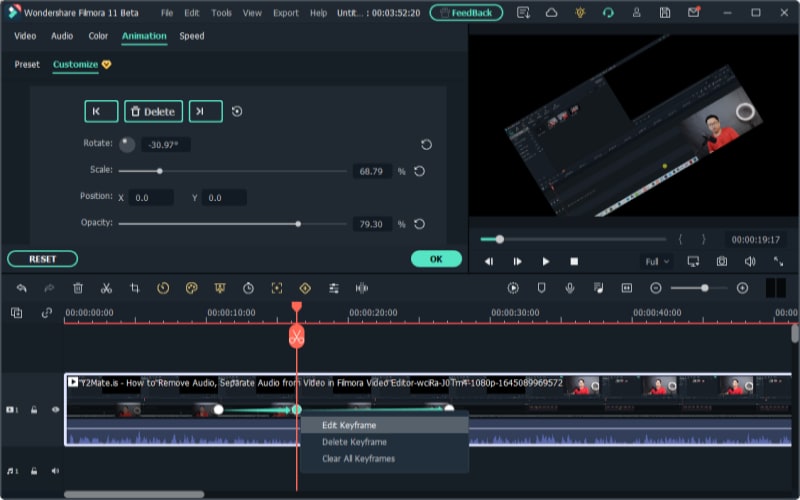Viewport: 800px width, 500px height.
Task: Open the adjust sliders edit icon
Action: (x=334, y=288)
